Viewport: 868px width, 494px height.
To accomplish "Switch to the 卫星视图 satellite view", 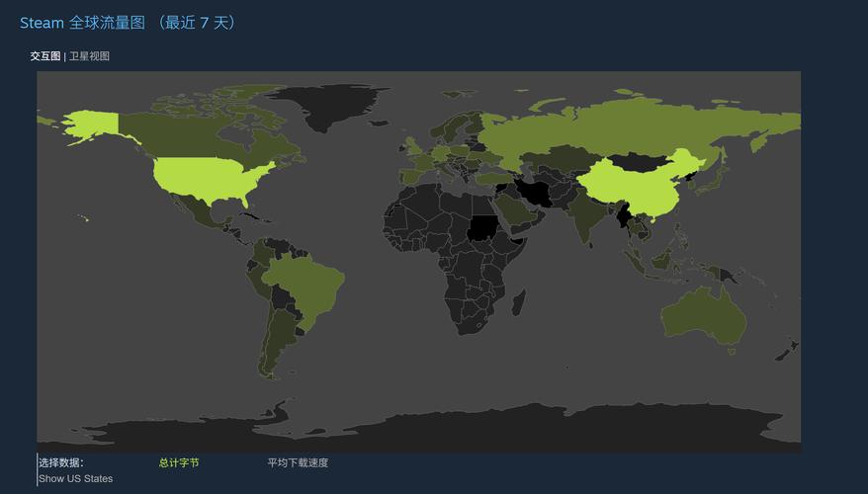I will (89, 56).
